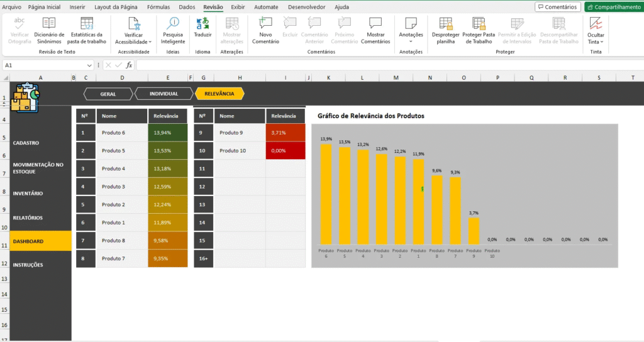644x342 pixels.
Task: Expand the Ocultar Tinta dropdown
Action: point(602,42)
